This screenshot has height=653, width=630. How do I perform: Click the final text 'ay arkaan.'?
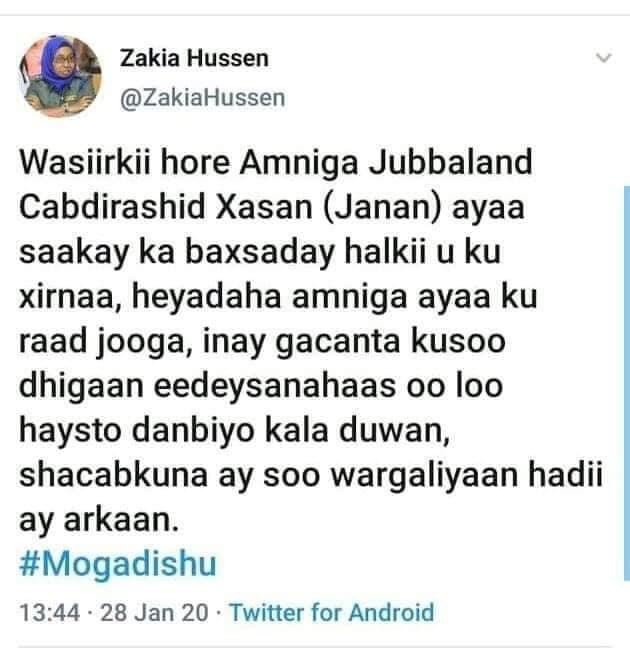99,521
